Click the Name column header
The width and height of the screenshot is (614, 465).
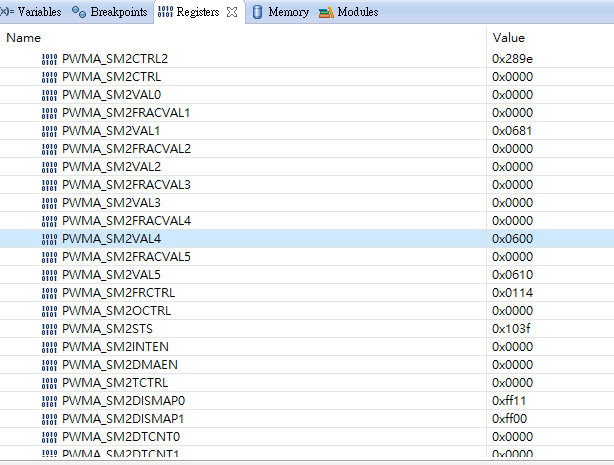click(23, 38)
